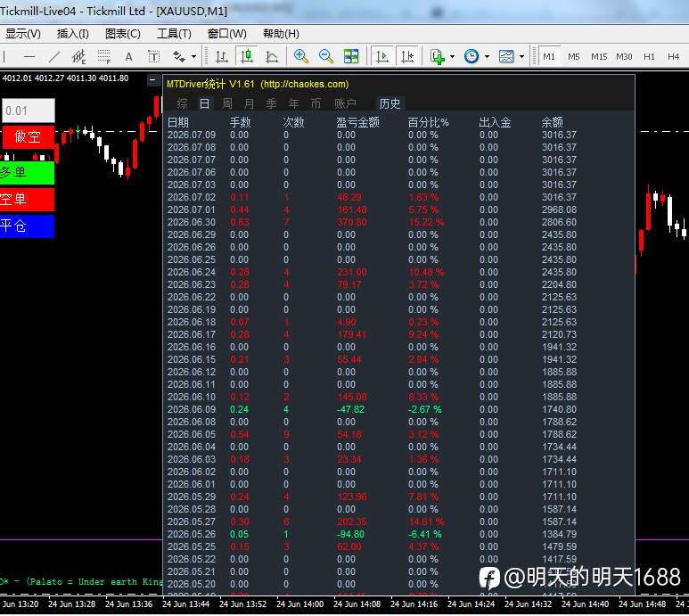Open the 插入(I) menu
Screen dimensions: 689x616
pos(72,34)
